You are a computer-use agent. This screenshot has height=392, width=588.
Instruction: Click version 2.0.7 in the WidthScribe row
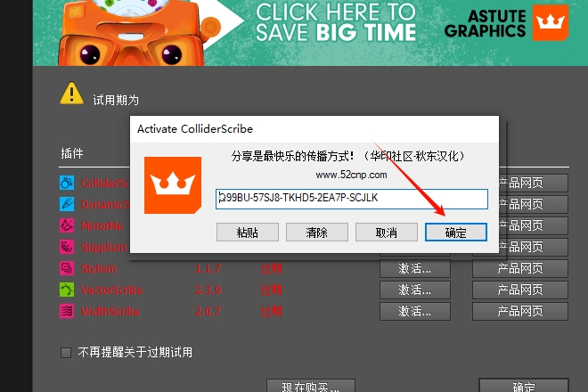click(208, 311)
